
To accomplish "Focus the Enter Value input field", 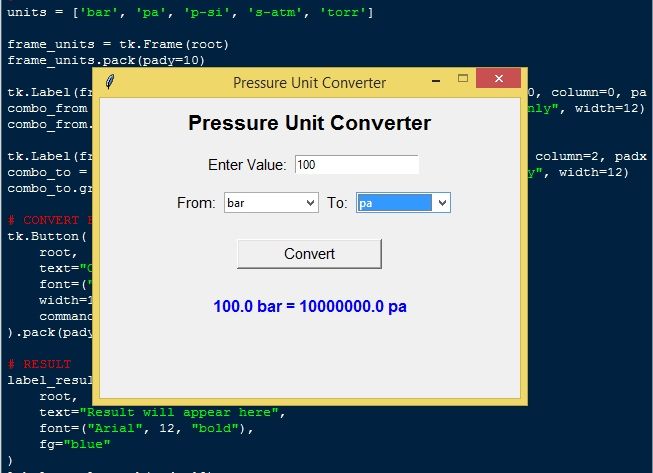I will click(356, 164).
